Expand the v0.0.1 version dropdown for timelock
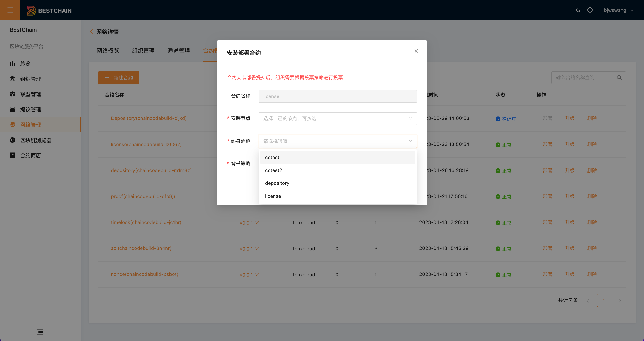644x341 pixels. (249, 223)
